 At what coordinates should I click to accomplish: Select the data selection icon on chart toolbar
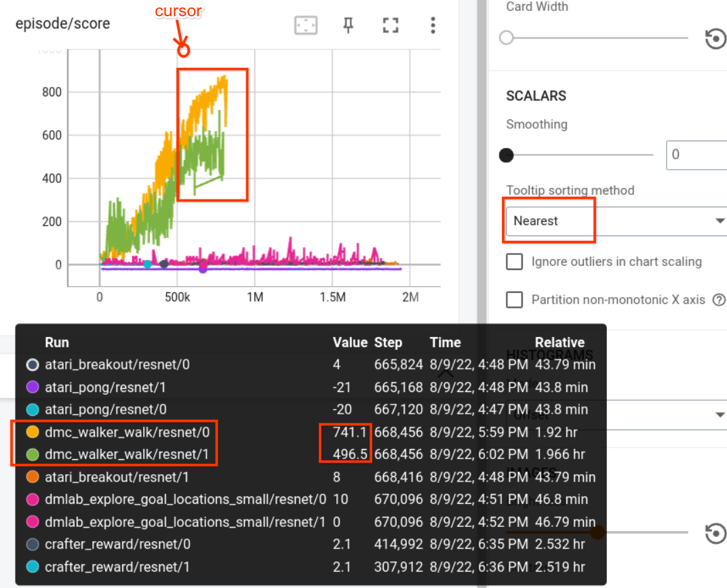[x=305, y=24]
